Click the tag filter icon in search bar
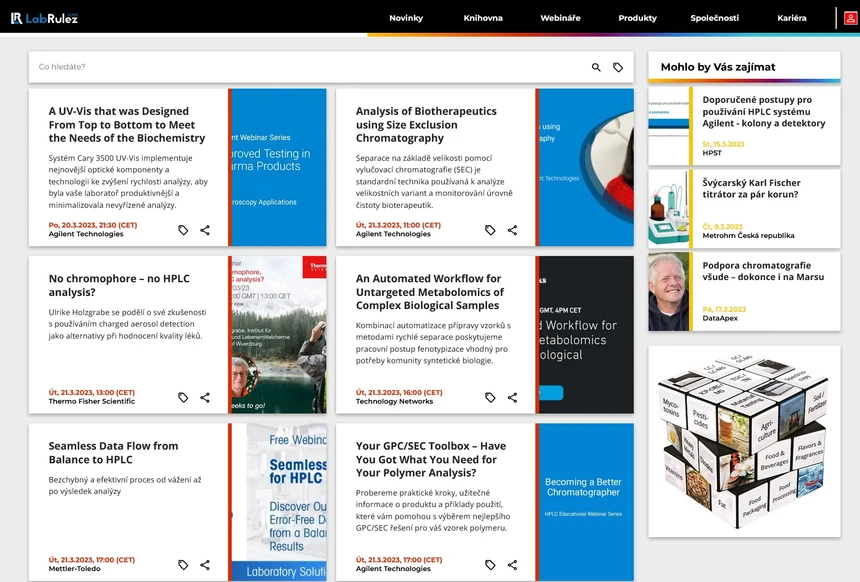860x582 pixels. pos(618,67)
